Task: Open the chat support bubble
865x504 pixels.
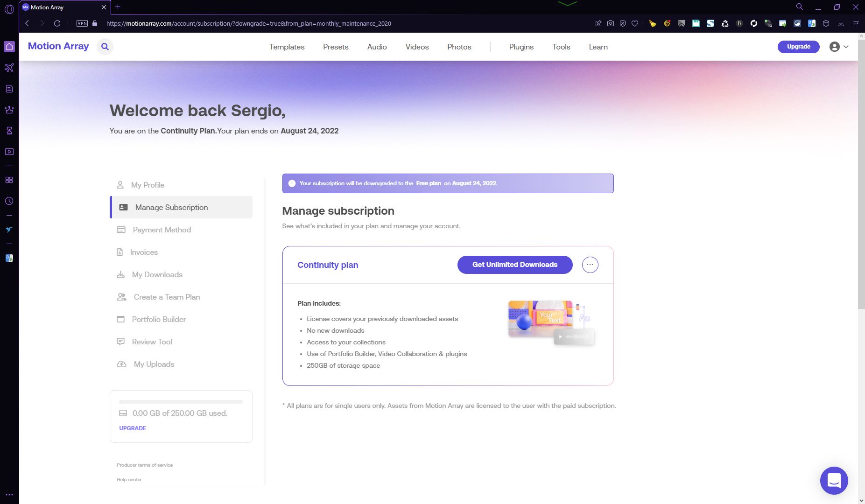Action: click(834, 480)
